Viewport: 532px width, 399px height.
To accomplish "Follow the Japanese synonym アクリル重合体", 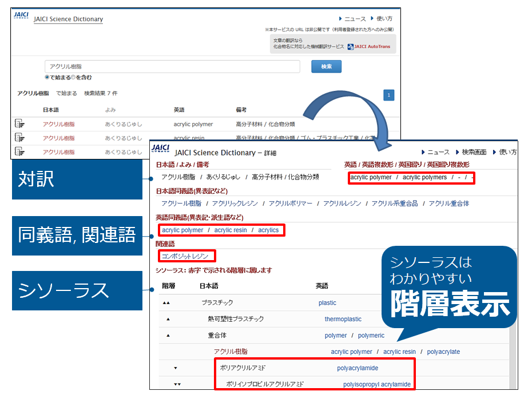I will click(x=449, y=204).
